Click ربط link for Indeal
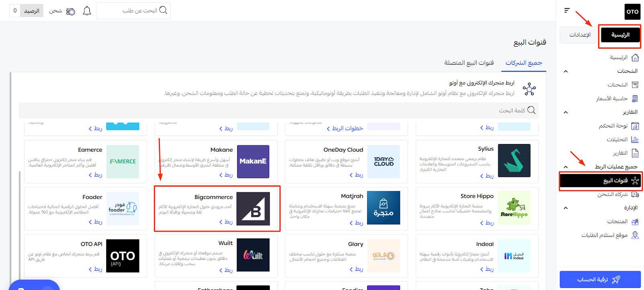Image resolution: width=644 pixels, height=290 pixels. tap(487, 269)
